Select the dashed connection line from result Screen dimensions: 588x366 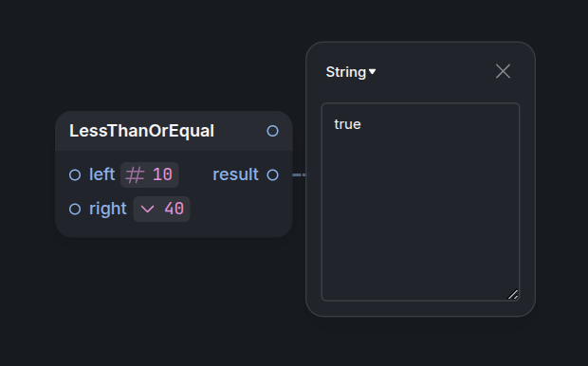(x=300, y=174)
